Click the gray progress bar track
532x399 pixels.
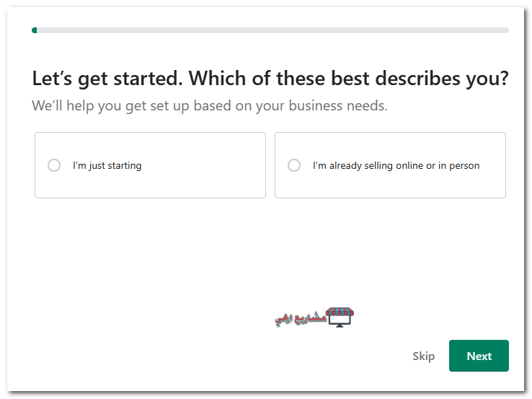(x=272, y=30)
